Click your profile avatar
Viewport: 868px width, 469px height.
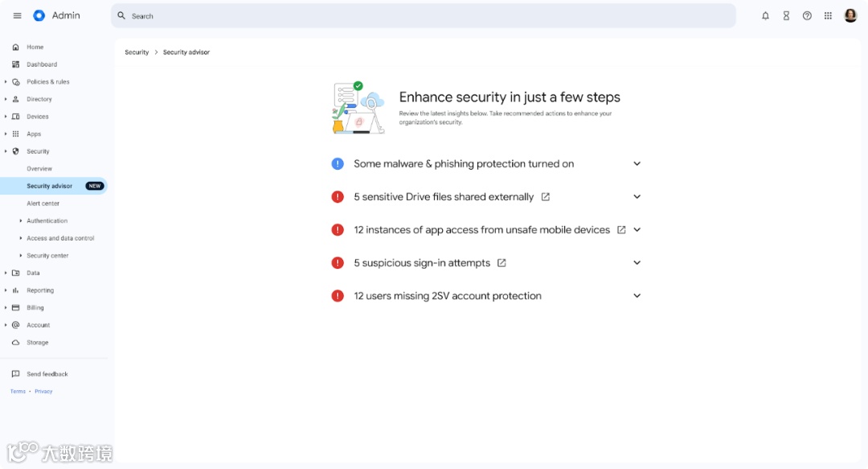click(x=850, y=15)
